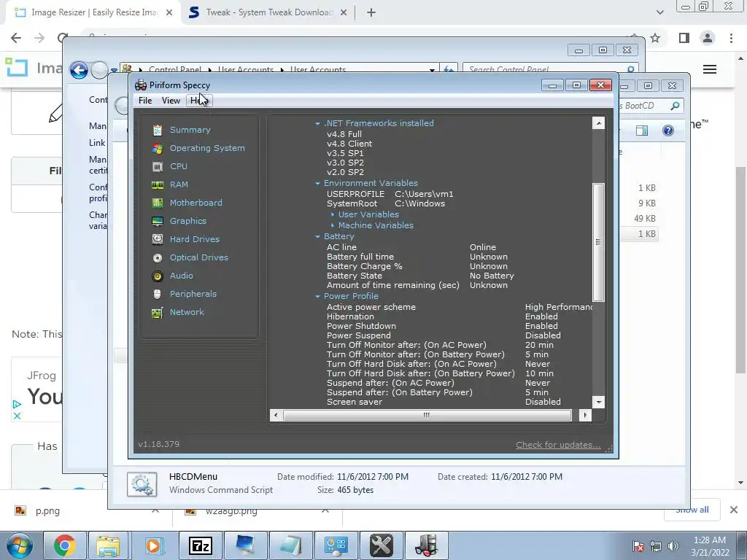Image resolution: width=747 pixels, height=560 pixels.
Task: Open the Network section icon
Action: click(158, 312)
